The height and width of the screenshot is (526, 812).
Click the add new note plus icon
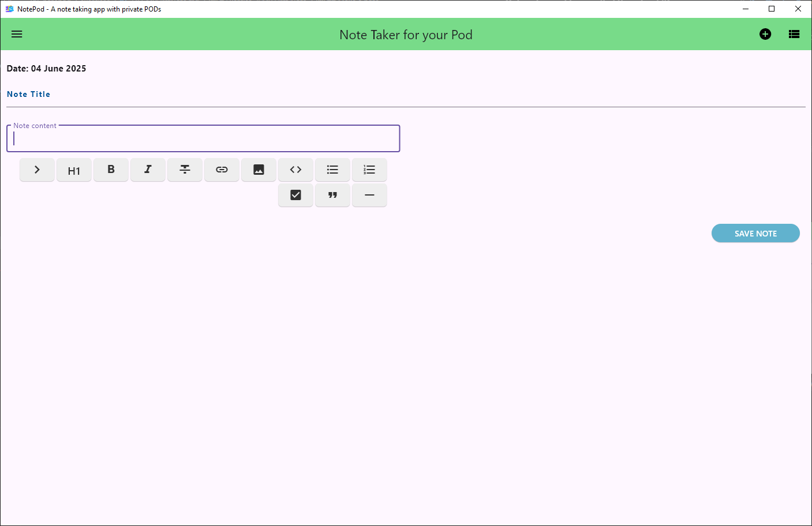(765, 34)
